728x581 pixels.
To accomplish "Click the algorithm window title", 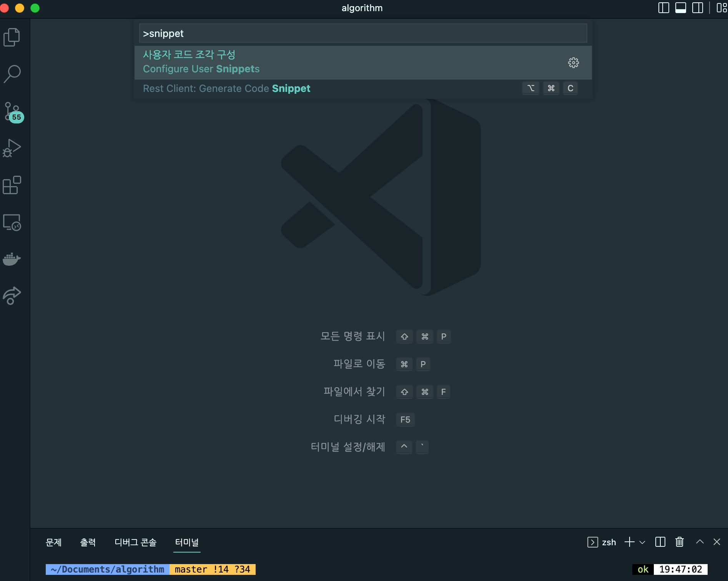I will point(362,8).
